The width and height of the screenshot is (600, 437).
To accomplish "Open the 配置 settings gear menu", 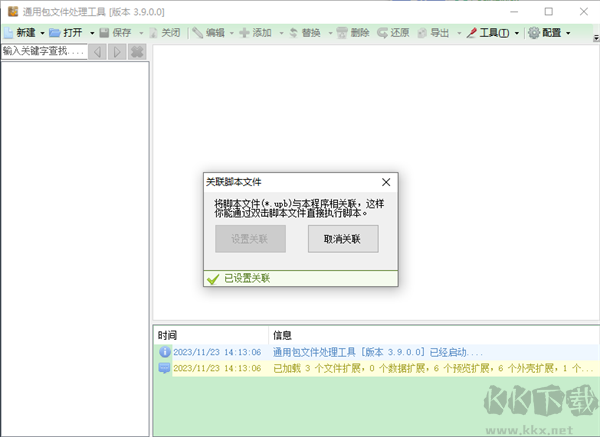I will pyautogui.click(x=545, y=33).
